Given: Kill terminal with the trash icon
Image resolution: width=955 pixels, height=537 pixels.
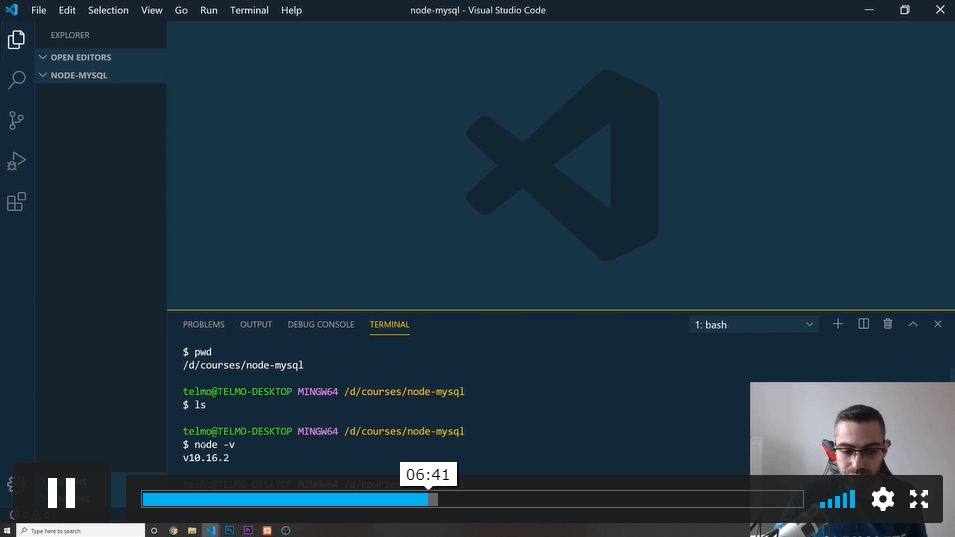Looking at the screenshot, I should pyautogui.click(x=888, y=324).
